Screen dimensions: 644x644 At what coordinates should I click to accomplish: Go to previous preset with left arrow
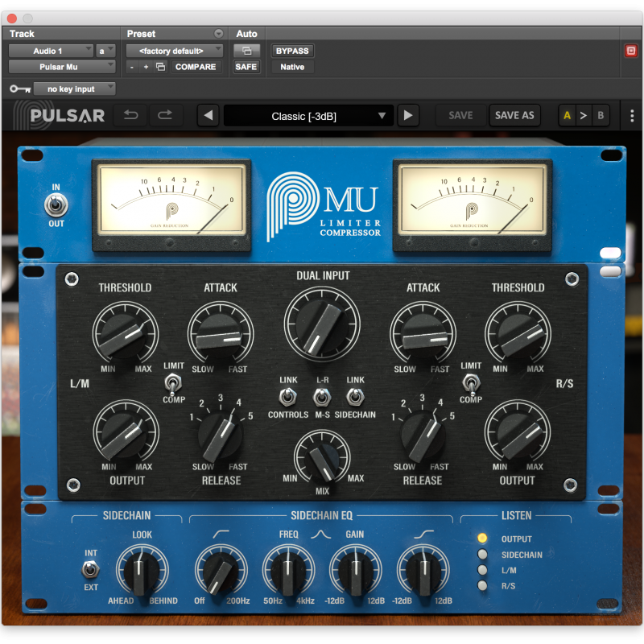[208, 115]
